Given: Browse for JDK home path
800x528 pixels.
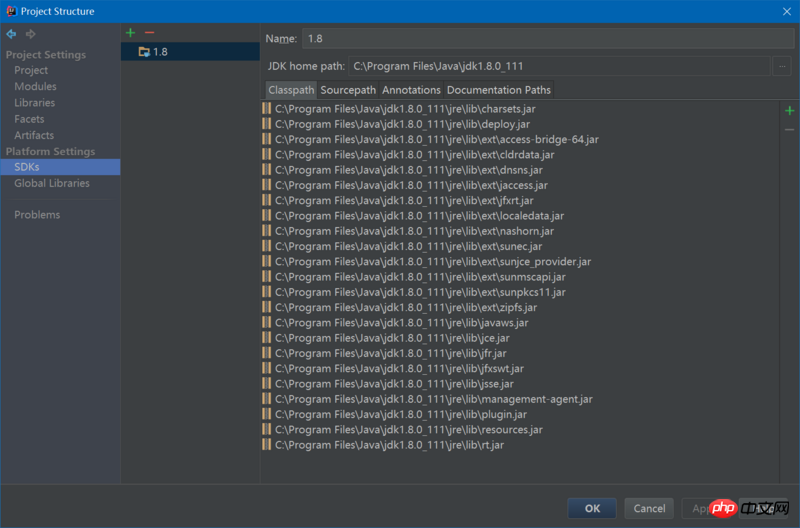Looking at the screenshot, I should point(781,66).
